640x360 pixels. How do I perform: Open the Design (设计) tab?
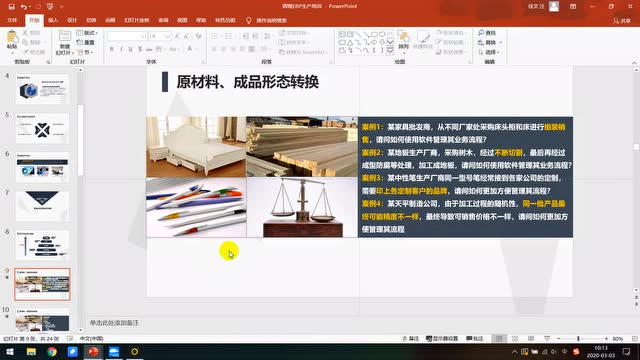click(x=72, y=20)
